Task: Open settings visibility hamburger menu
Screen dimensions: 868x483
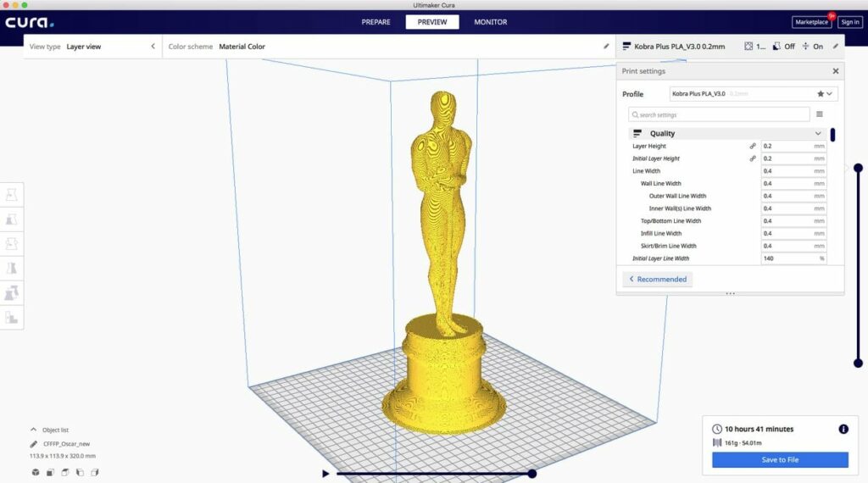Action: point(820,114)
